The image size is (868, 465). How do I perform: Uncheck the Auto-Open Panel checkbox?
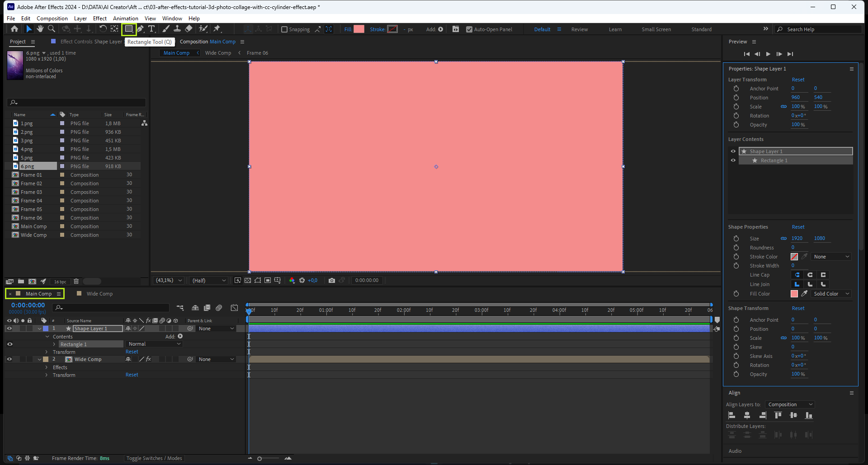click(469, 29)
